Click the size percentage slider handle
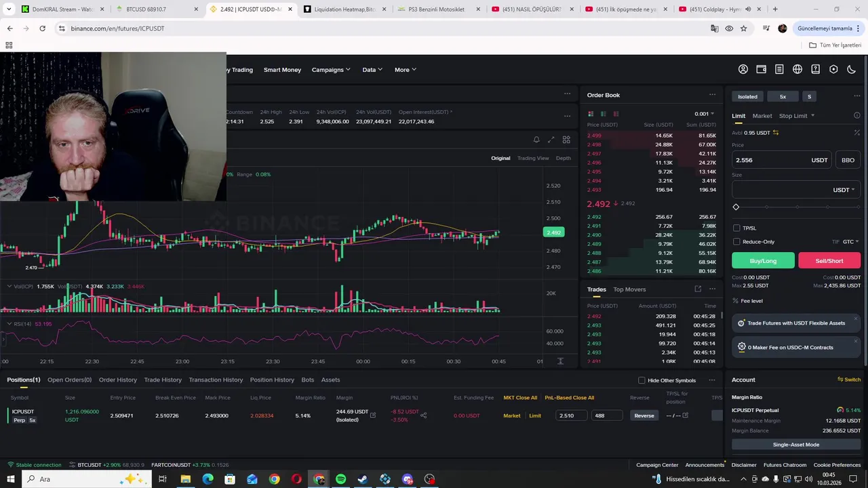This screenshot has width=868, height=488. point(736,207)
